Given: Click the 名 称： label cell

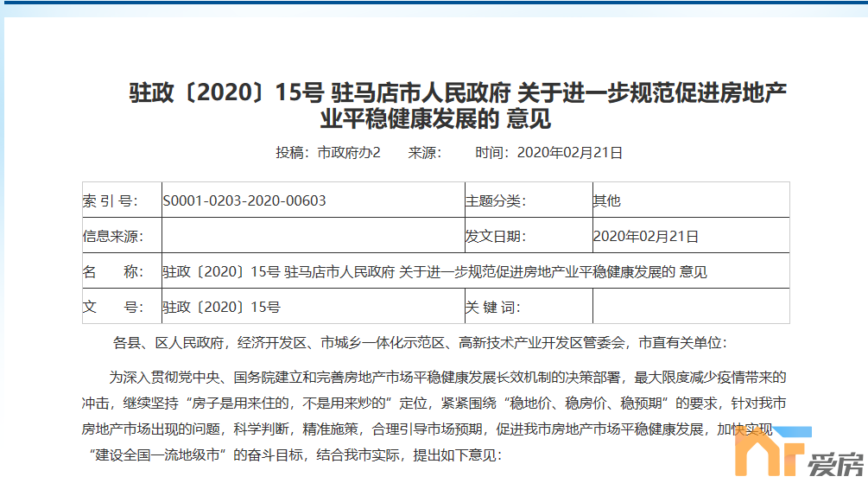Looking at the screenshot, I should tap(122, 270).
